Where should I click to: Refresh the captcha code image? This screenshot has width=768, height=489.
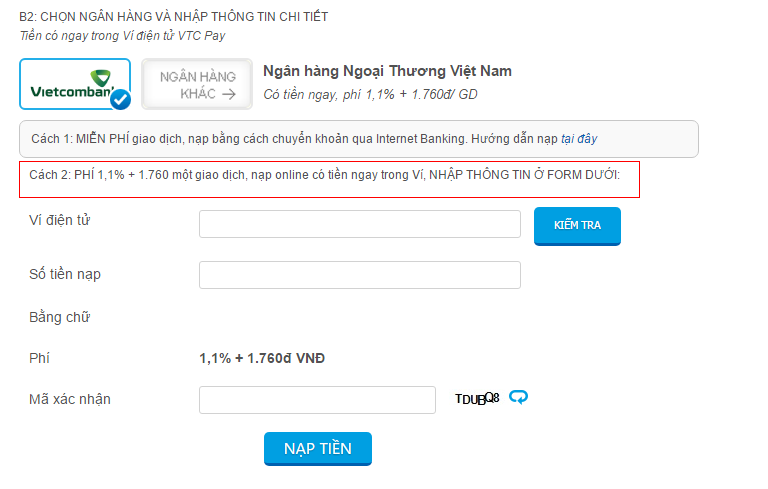(x=518, y=398)
